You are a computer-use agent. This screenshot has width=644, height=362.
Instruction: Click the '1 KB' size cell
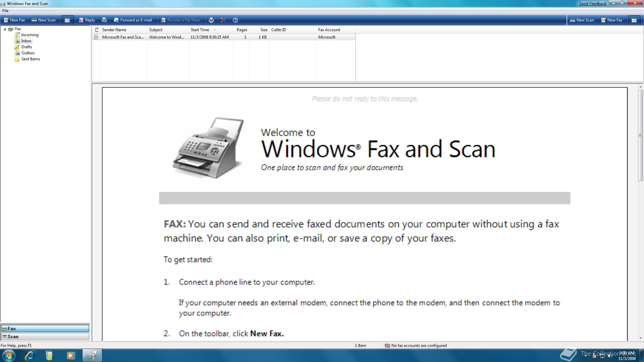coord(263,37)
